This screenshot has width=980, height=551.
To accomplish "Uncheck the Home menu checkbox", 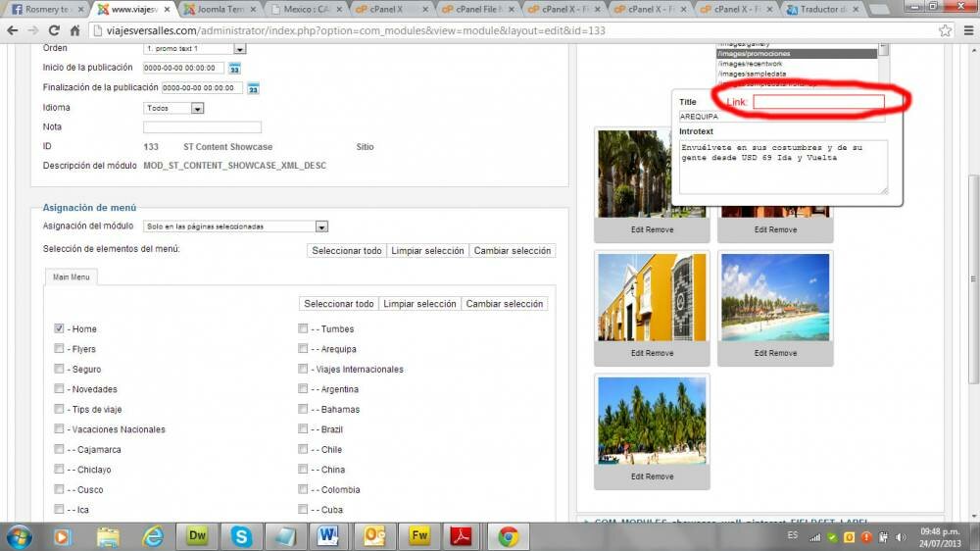I will [60, 328].
